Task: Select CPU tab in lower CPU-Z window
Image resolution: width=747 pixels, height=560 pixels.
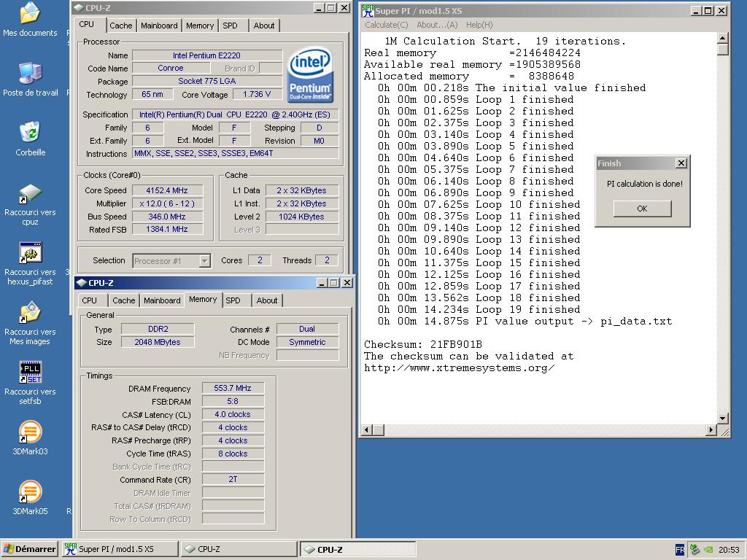Action: coord(89,300)
